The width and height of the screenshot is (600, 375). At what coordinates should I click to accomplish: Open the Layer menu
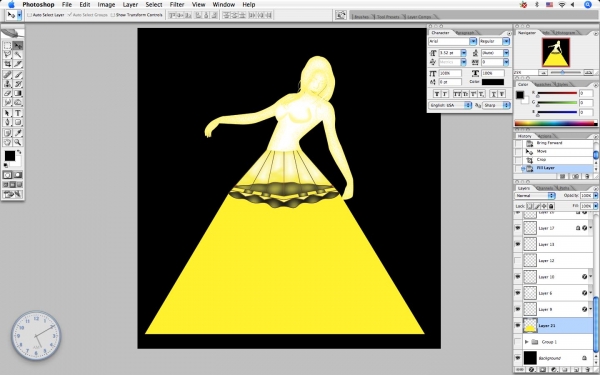130,5
